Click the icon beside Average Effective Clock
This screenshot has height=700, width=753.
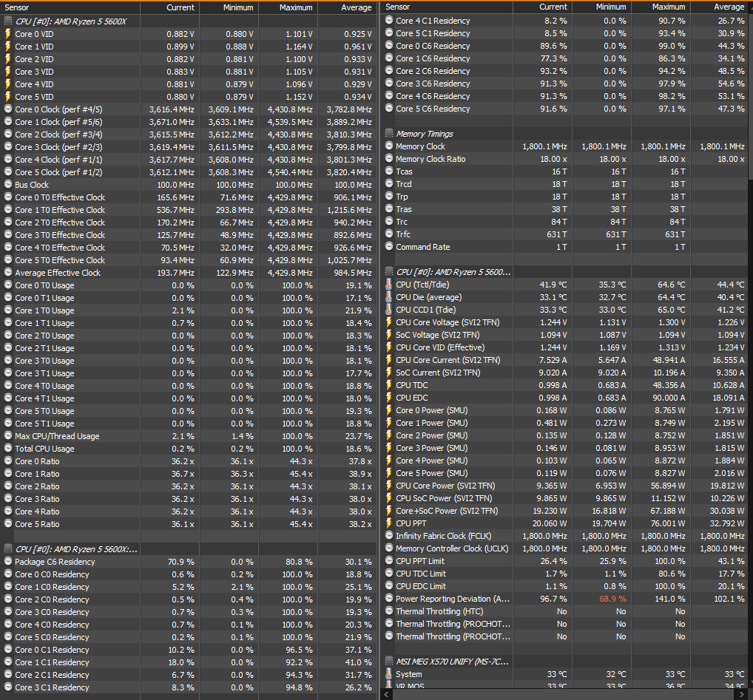(x=7, y=272)
